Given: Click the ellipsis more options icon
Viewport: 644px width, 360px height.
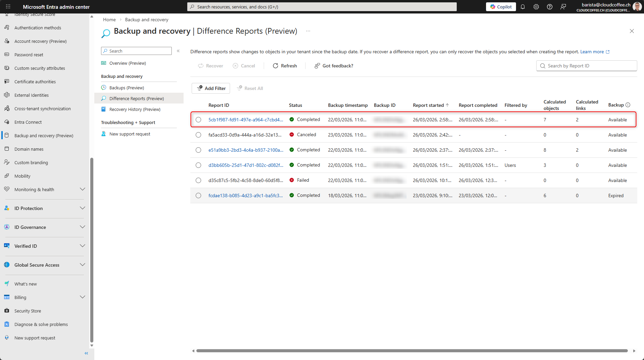Looking at the screenshot, I should [308, 31].
